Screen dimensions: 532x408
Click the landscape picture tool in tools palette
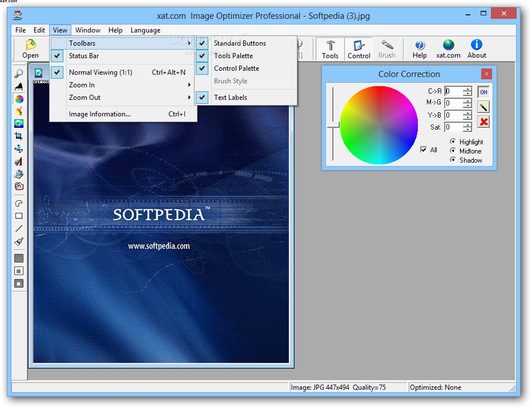pyautogui.click(x=19, y=124)
